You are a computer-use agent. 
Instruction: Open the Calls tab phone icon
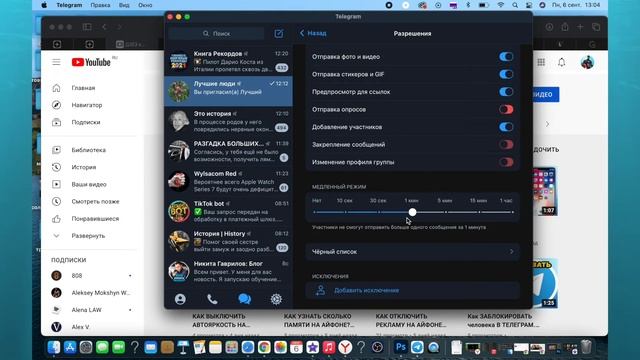[x=212, y=299]
